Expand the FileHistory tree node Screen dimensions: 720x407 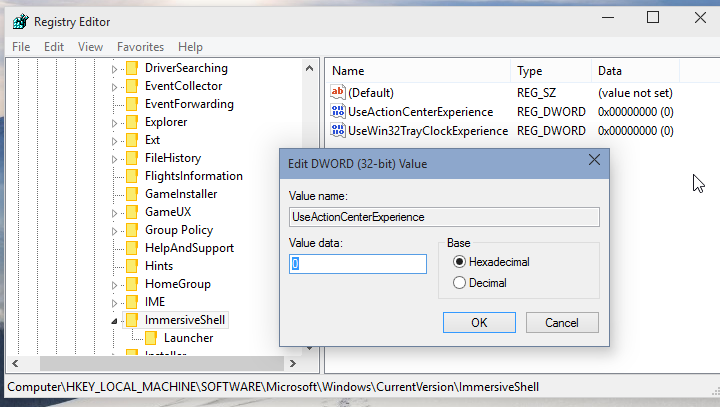[114, 159]
